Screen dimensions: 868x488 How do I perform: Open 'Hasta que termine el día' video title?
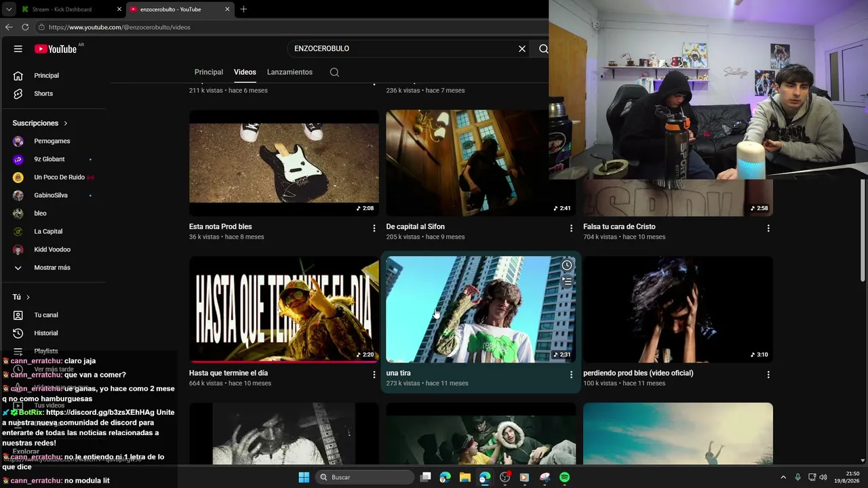pyautogui.click(x=229, y=373)
